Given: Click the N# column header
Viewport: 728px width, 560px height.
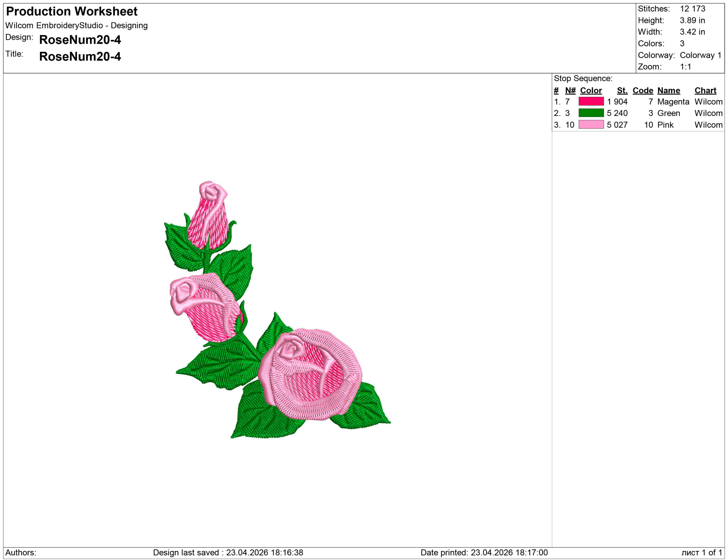Looking at the screenshot, I should pos(570,90).
